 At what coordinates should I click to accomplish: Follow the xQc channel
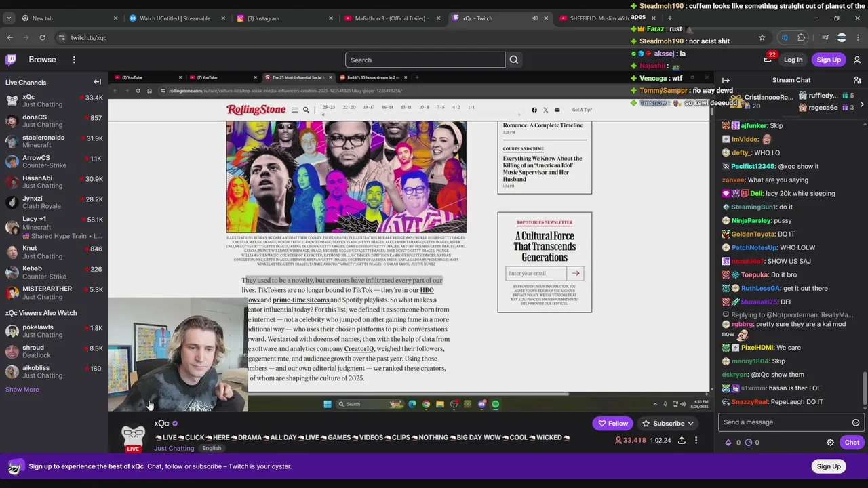pos(613,424)
